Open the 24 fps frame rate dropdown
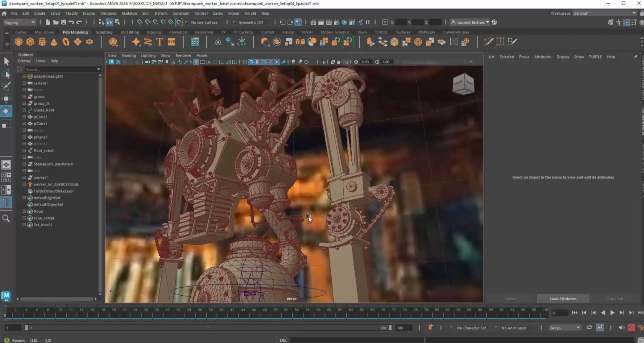644x343 pixels. click(564, 328)
